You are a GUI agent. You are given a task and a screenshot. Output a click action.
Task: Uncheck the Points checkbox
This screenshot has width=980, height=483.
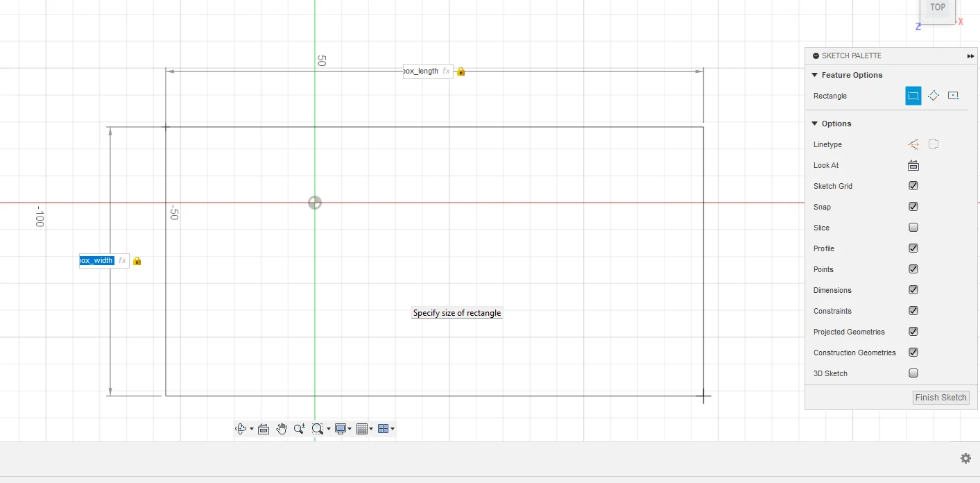click(913, 269)
